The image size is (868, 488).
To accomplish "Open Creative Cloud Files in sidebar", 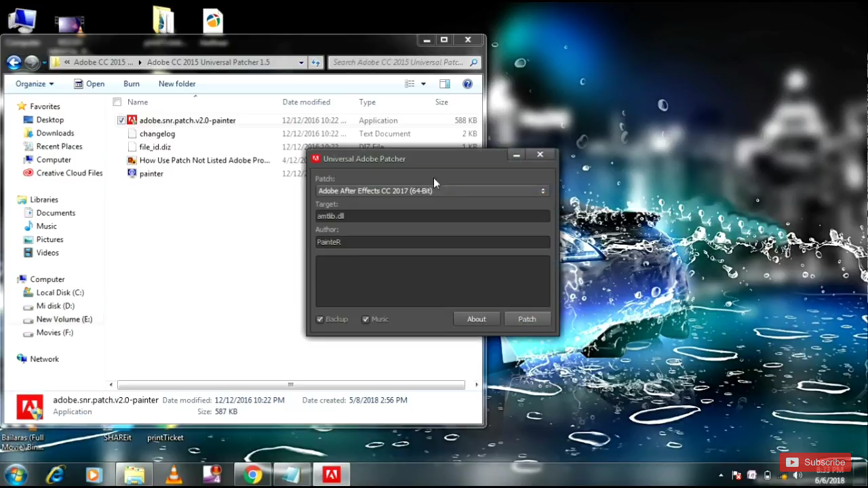I will 69,173.
